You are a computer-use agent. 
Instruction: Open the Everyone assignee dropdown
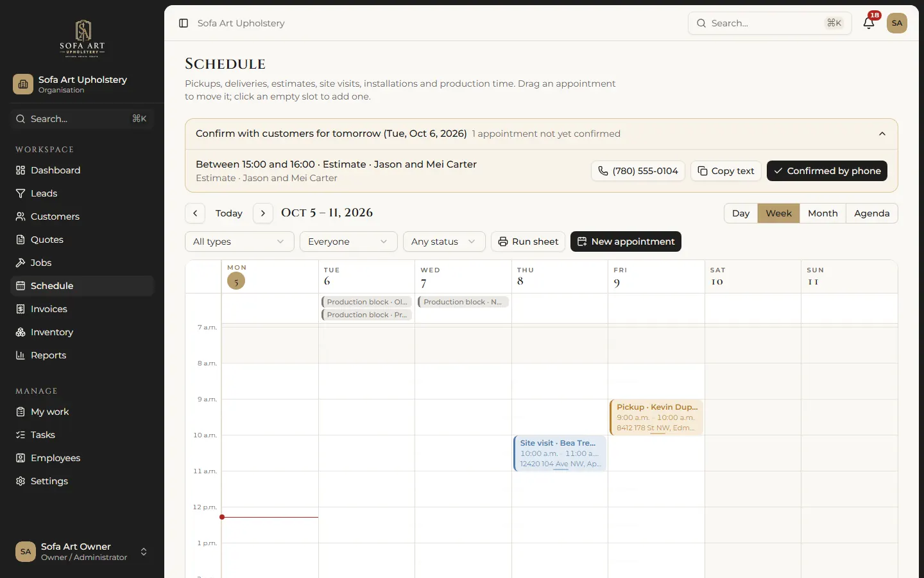pyautogui.click(x=348, y=241)
